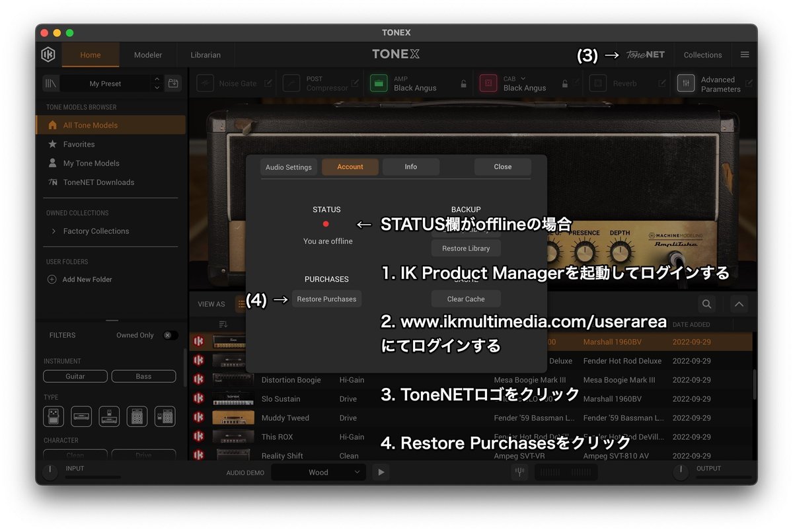Select the stompbox pedal TYPE filter icon

point(54,416)
